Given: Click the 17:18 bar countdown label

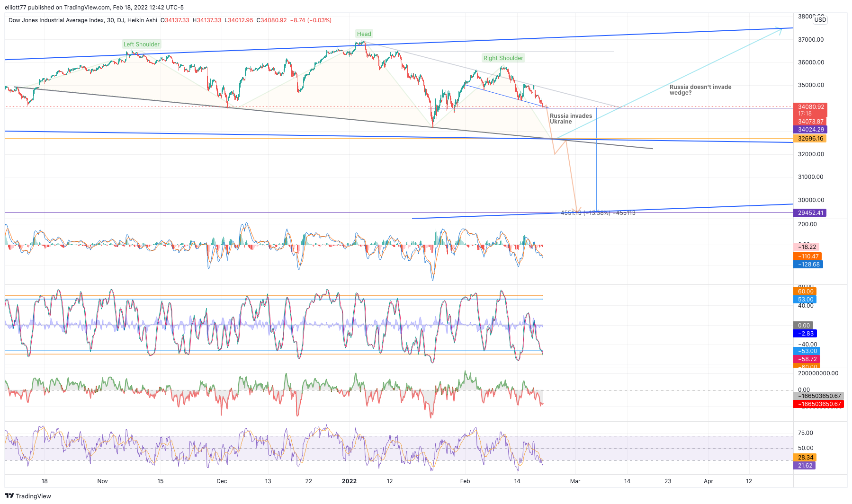Looking at the screenshot, I should [x=805, y=114].
